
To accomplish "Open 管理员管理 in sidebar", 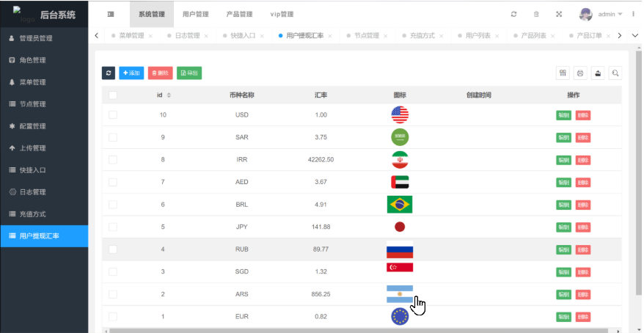I will [44, 38].
